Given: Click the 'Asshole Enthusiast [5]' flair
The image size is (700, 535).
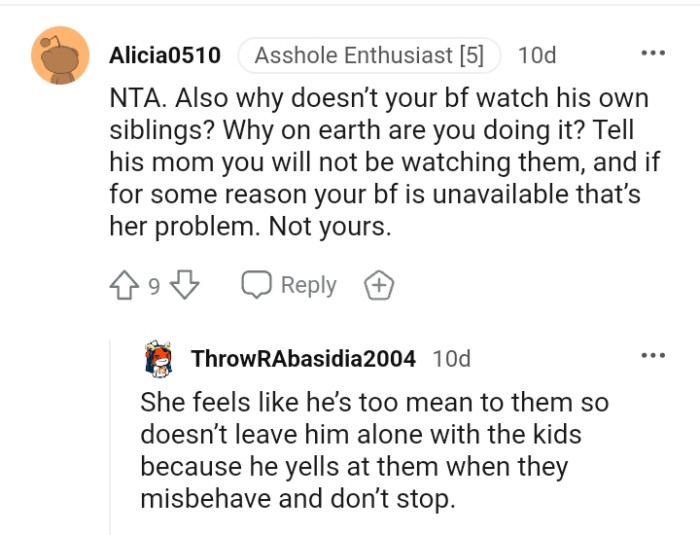Looking at the screenshot, I should coord(368,55).
